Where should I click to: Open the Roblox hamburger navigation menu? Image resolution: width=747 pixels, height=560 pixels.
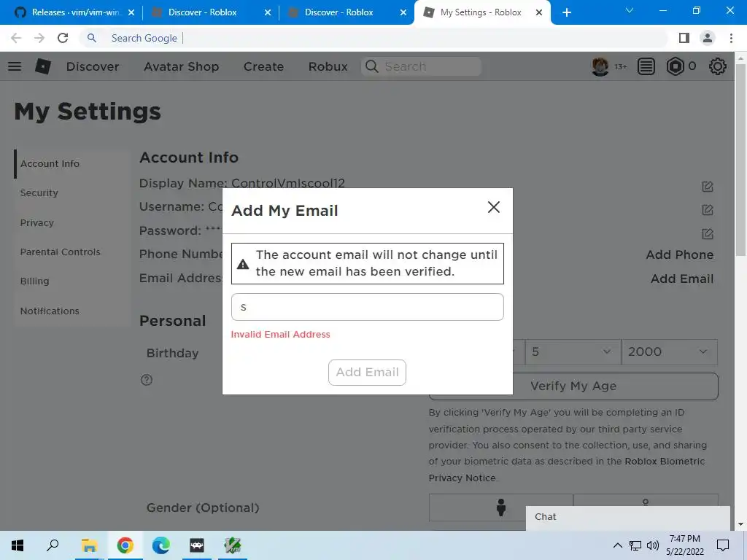(x=15, y=66)
